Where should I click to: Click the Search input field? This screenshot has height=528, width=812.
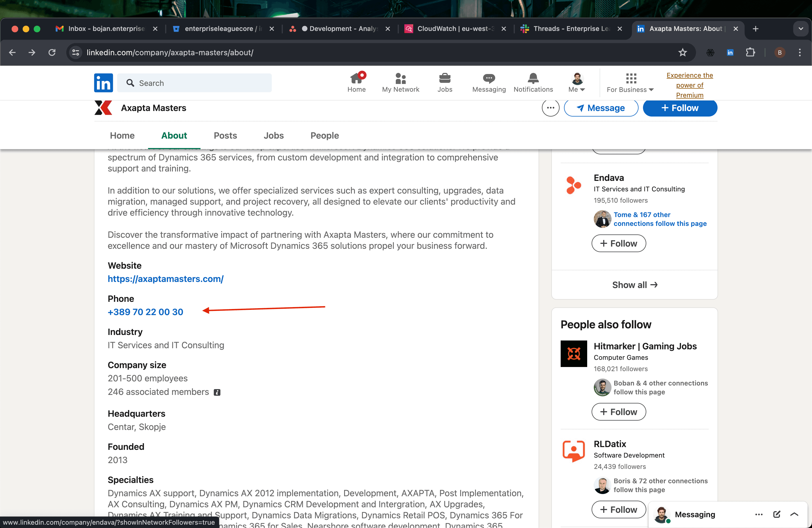click(x=194, y=83)
